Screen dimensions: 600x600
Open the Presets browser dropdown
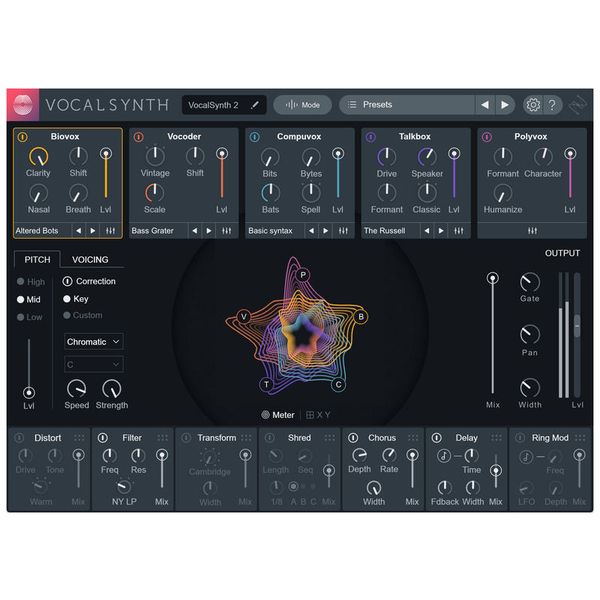click(x=407, y=104)
